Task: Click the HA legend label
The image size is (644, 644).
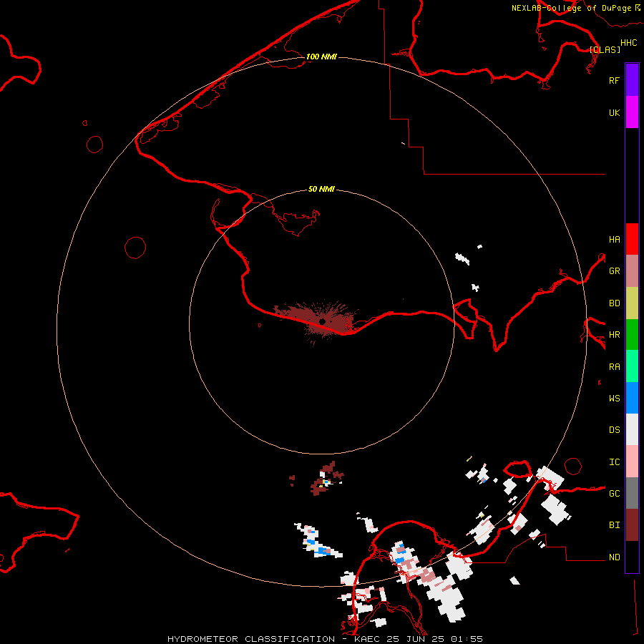Action: (614, 239)
